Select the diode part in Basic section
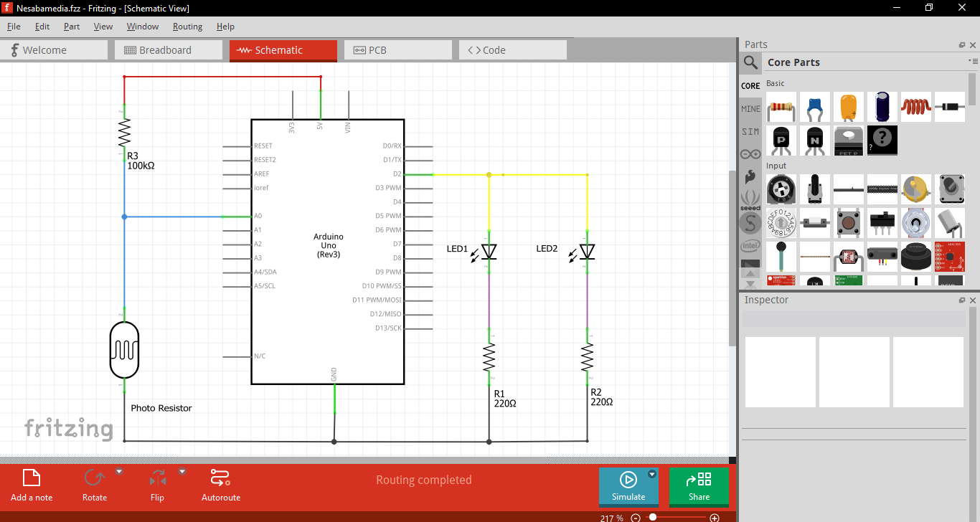Viewport: 980px width, 522px height. pos(949,107)
